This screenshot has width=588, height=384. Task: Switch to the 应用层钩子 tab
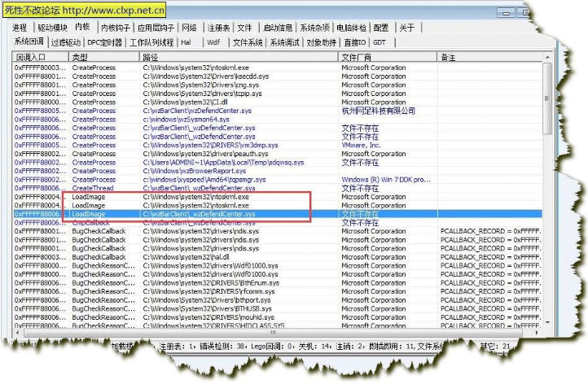155,28
